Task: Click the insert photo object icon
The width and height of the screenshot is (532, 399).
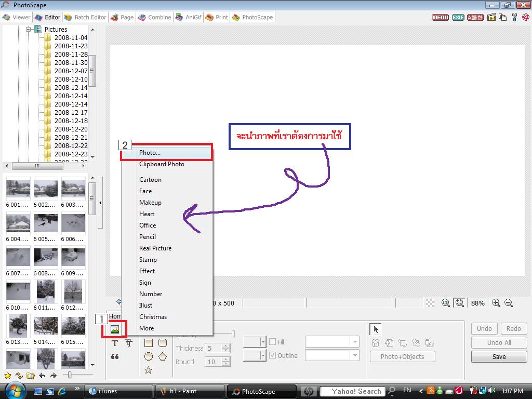Action: tap(115, 329)
